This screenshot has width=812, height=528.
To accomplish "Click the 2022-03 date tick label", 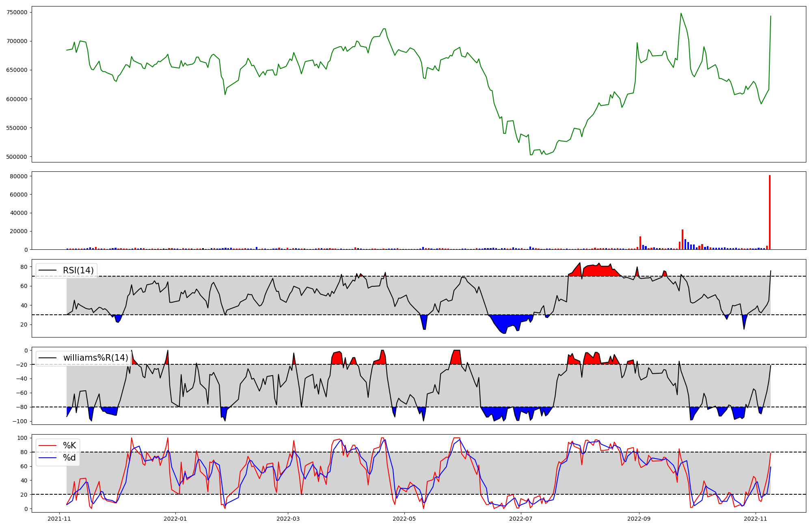I will click(x=288, y=519).
